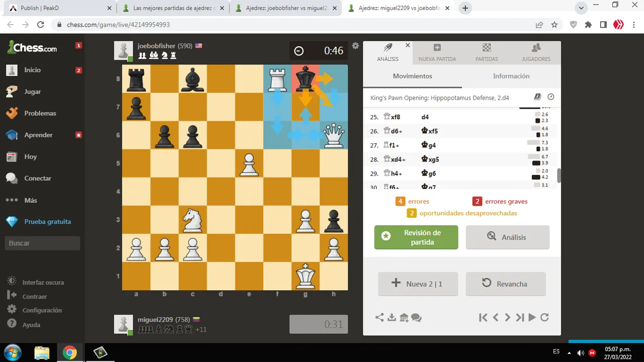The image size is (644, 362).
Task: Start Nueva 2 | 1 game
Action: click(418, 284)
